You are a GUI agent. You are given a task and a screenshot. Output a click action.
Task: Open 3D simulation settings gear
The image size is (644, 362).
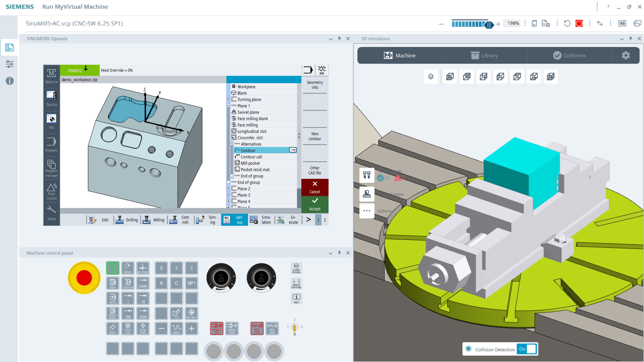[626, 55]
